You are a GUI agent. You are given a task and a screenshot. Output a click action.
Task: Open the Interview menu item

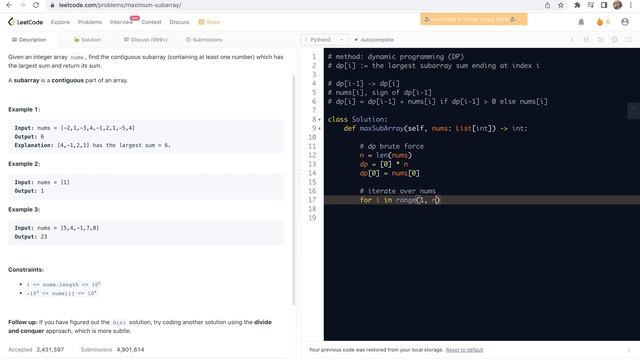[x=121, y=22]
